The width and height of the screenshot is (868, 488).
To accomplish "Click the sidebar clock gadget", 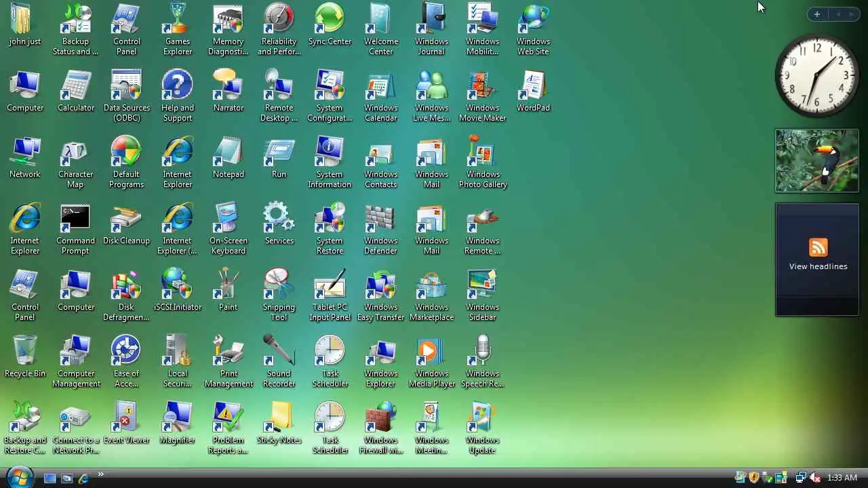I will pos(816,75).
